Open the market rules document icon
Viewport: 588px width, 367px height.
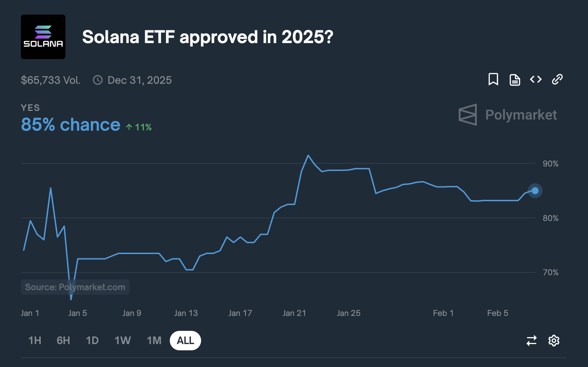(515, 80)
